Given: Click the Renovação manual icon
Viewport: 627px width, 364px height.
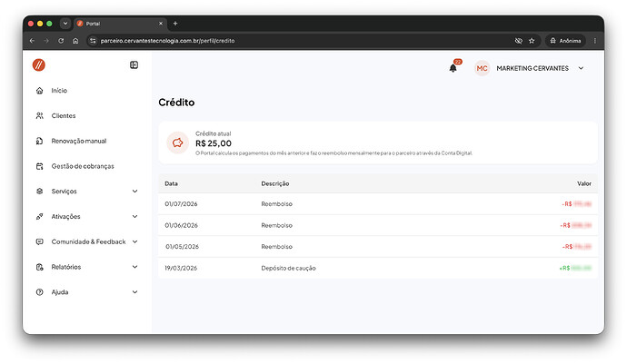Looking at the screenshot, I should tap(40, 141).
